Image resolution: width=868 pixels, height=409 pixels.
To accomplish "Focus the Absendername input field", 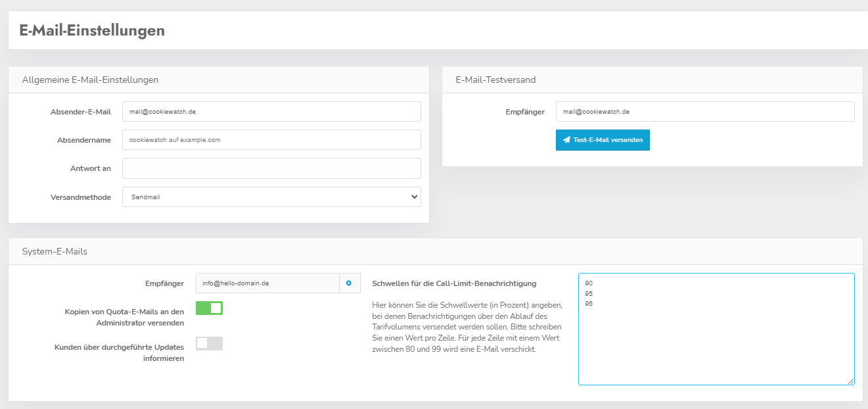I will point(271,140).
